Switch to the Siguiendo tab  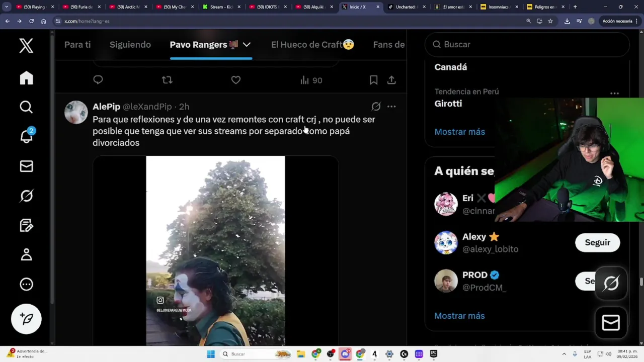coord(130,45)
